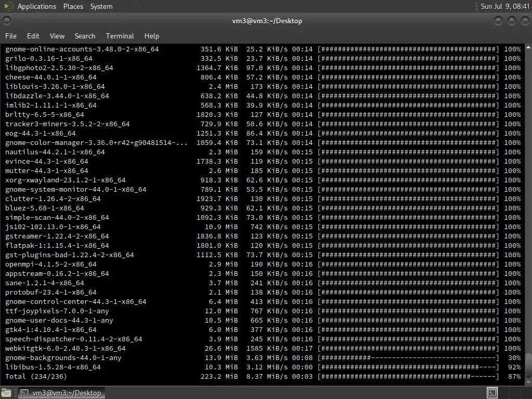Open the Places menu

tap(73, 6)
